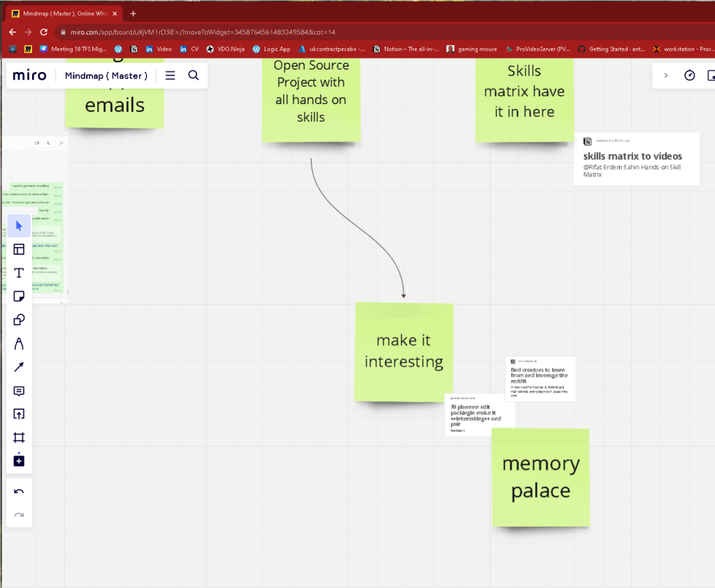Screen dimensions: 715x588
Task: Select the 'Open Source Project' sticky note
Action: coord(311,100)
